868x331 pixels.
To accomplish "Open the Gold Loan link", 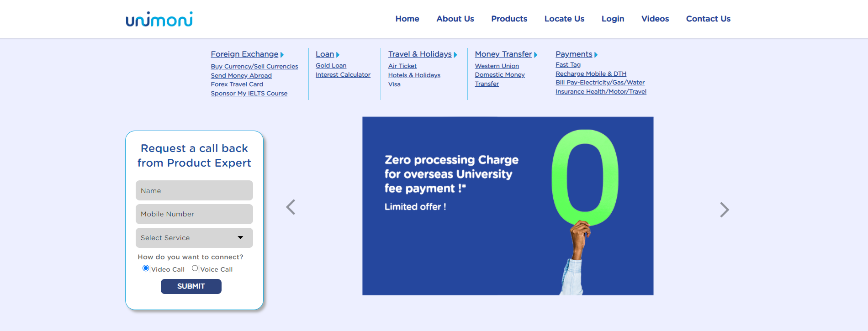I will click(331, 66).
